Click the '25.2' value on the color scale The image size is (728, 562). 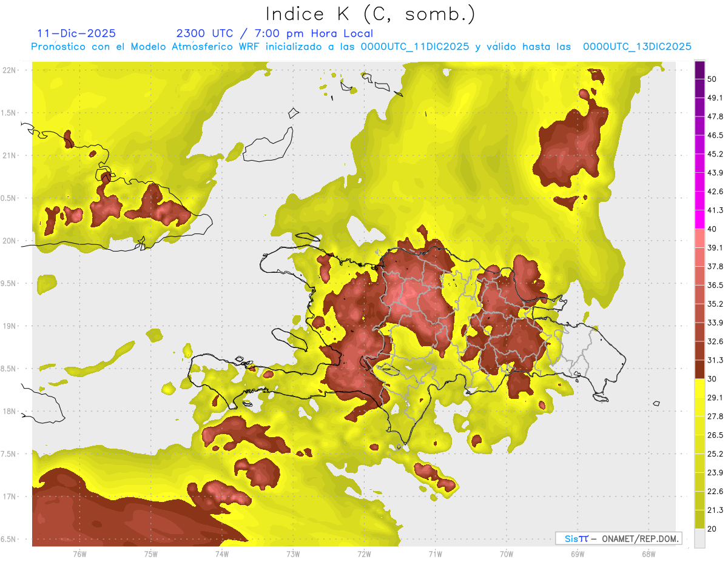coord(715,453)
